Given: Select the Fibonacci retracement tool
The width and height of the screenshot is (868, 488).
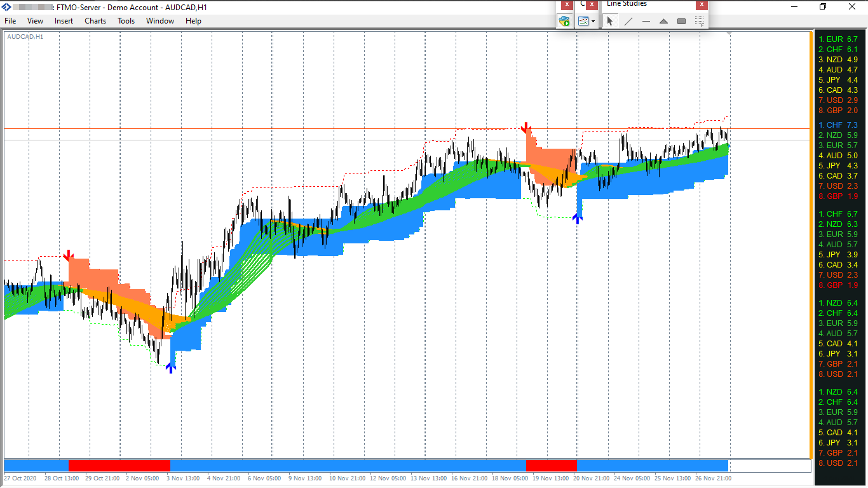Looking at the screenshot, I should [699, 21].
